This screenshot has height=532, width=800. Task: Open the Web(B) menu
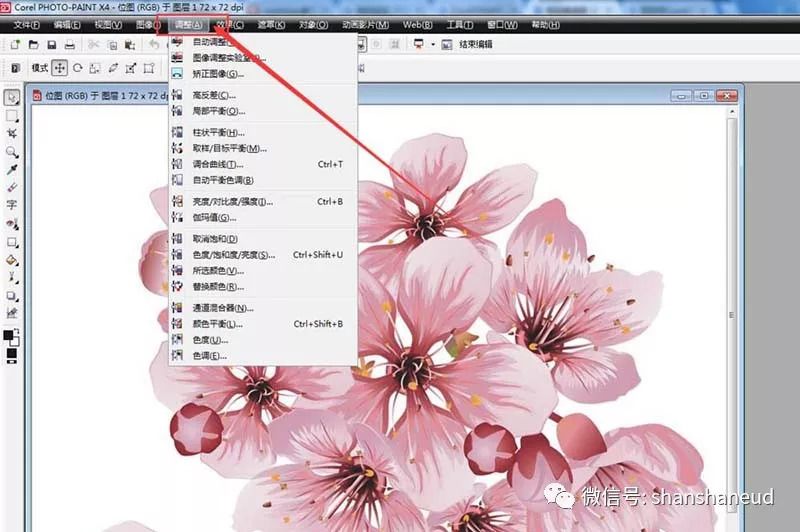click(417, 24)
